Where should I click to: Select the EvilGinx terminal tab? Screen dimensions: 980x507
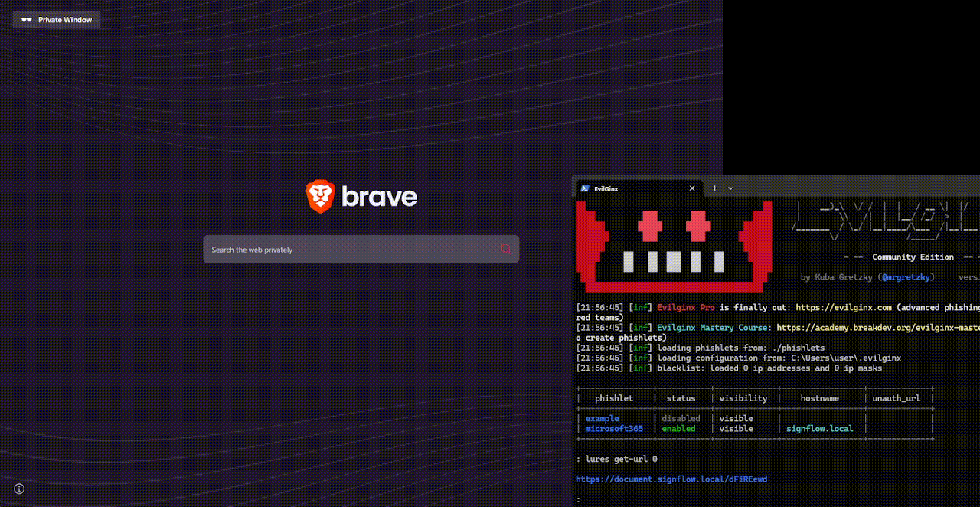tap(638, 188)
